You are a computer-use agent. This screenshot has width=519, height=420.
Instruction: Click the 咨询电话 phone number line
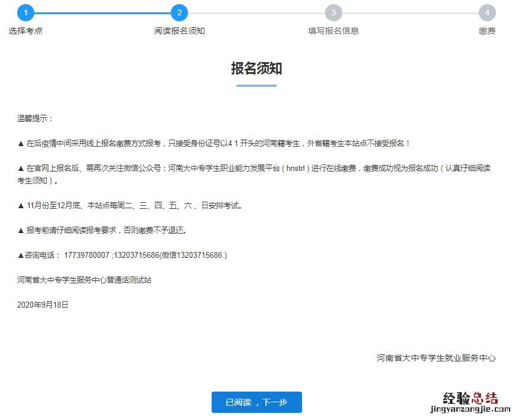click(x=122, y=255)
